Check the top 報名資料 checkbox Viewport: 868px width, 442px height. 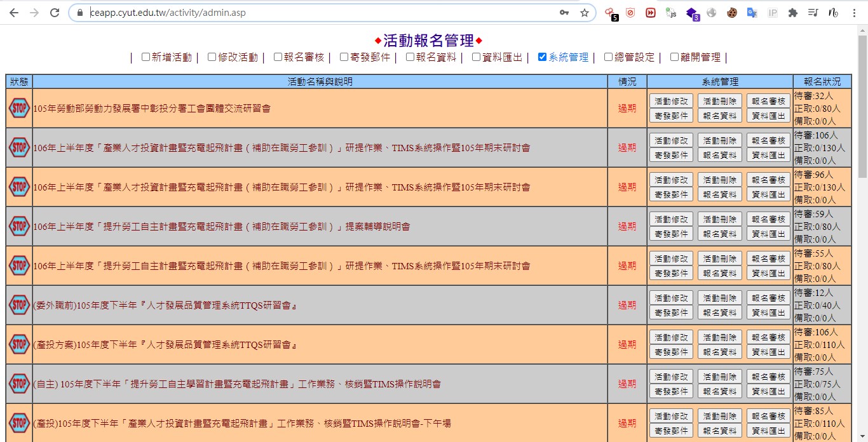410,57
